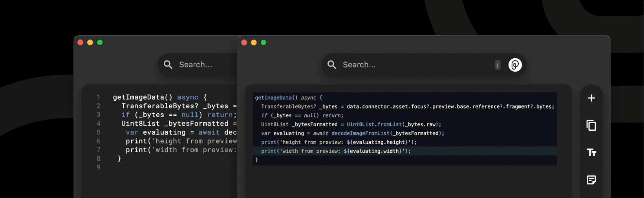The width and height of the screenshot is (644, 198).
Task: Minimize the back window with yellow button
Action: click(90, 43)
